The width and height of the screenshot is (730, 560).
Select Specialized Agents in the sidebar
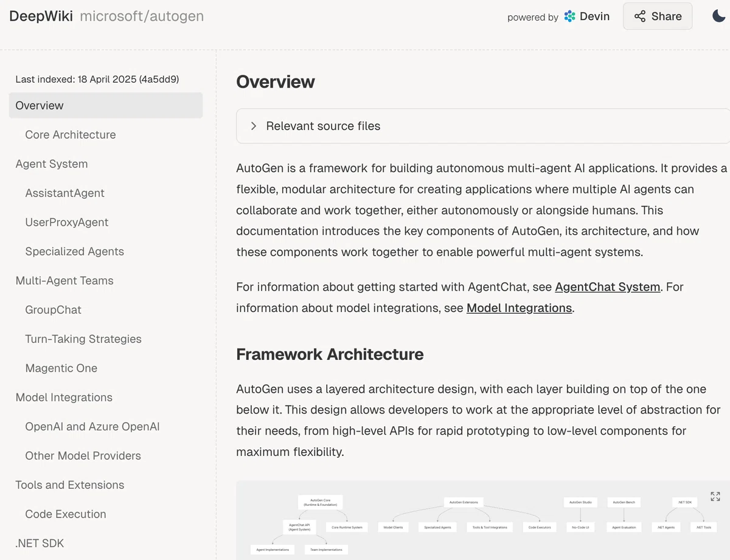pyautogui.click(x=75, y=251)
